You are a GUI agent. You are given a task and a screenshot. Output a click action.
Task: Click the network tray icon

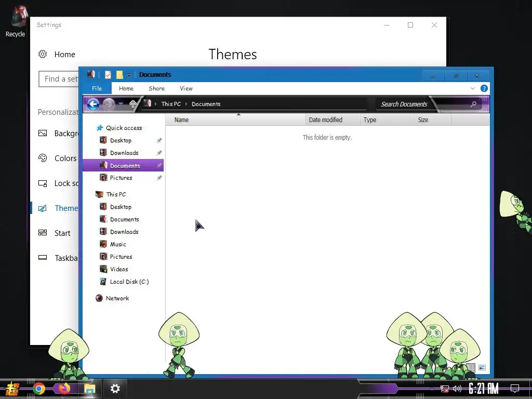(445, 389)
